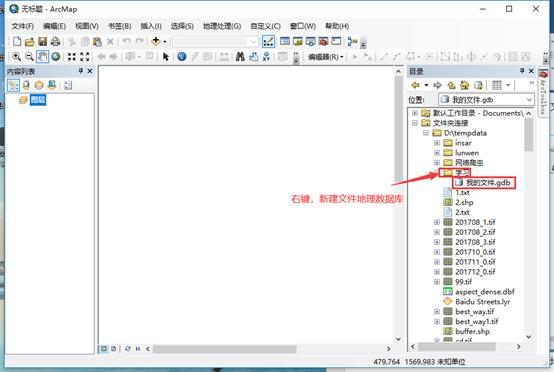Image resolution: width=554 pixels, height=372 pixels.
Task: Switch to Layout View at bottom
Action: click(x=113, y=349)
